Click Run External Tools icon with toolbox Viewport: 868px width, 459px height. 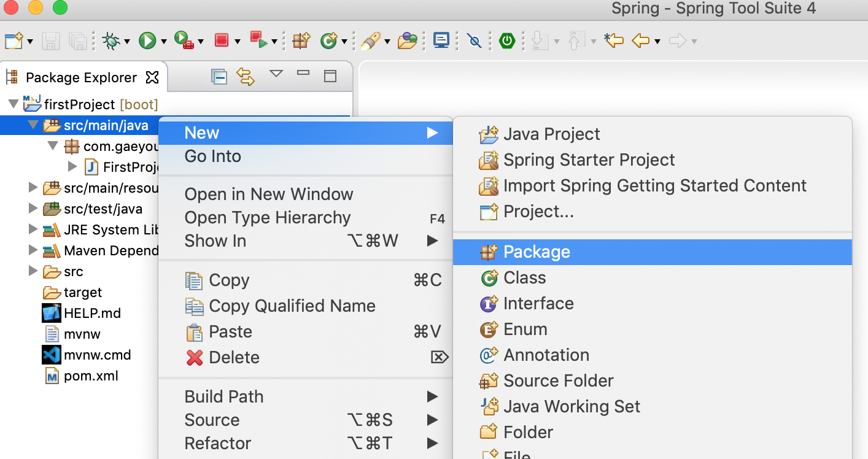184,41
